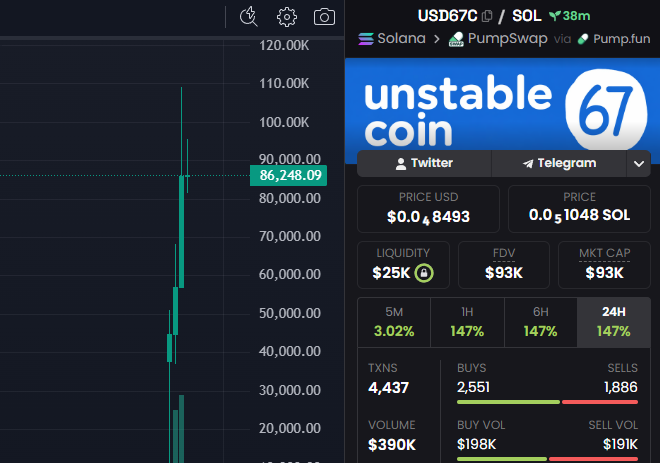Viewport: 660px width, 463px height.
Task: Click the SOL price value box
Action: [x=579, y=209]
